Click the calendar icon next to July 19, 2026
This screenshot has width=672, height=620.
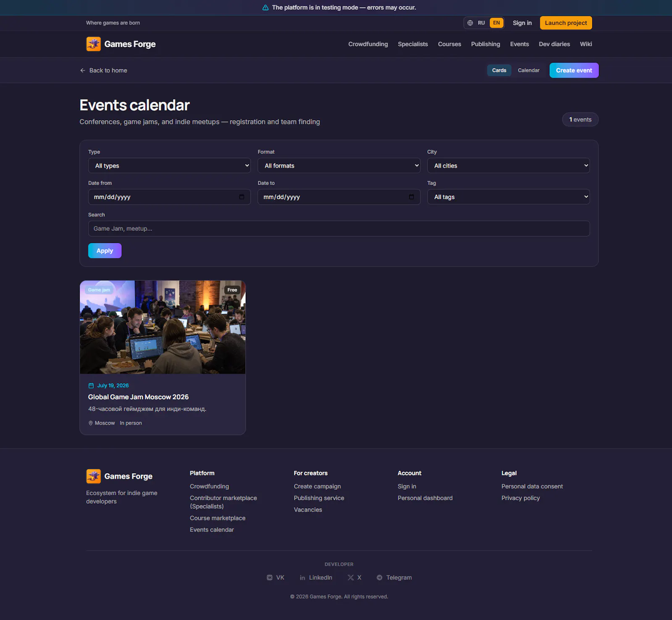(x=91, y=385)
